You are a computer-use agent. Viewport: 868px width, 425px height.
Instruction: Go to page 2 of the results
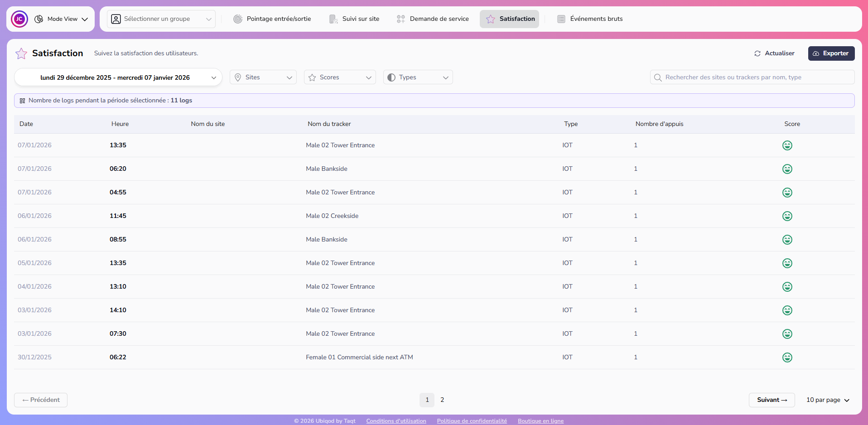442,400
